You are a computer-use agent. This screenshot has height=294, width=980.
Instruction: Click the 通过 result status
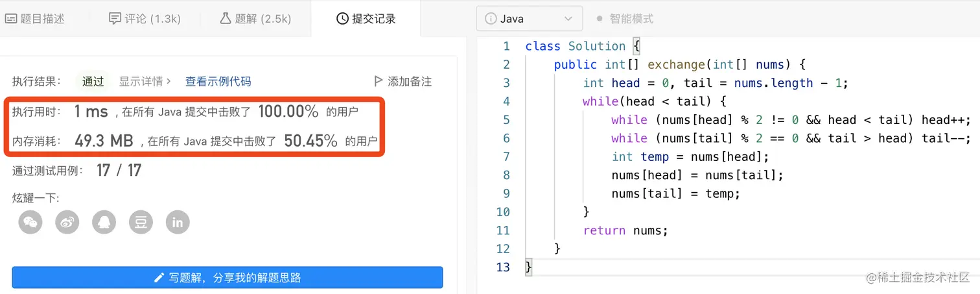pyautogui.click(x=93, y=81)
